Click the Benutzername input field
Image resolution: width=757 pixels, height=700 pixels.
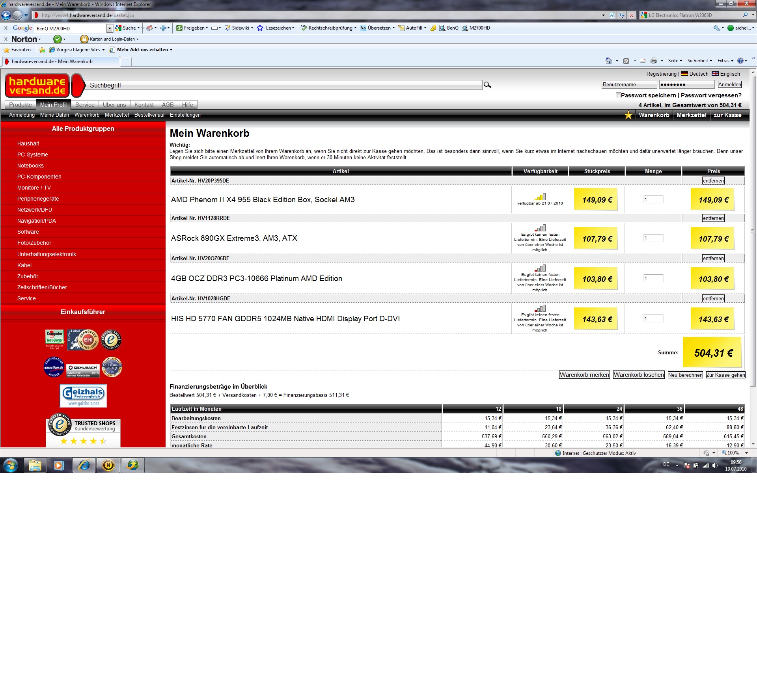tap(629, 84)
